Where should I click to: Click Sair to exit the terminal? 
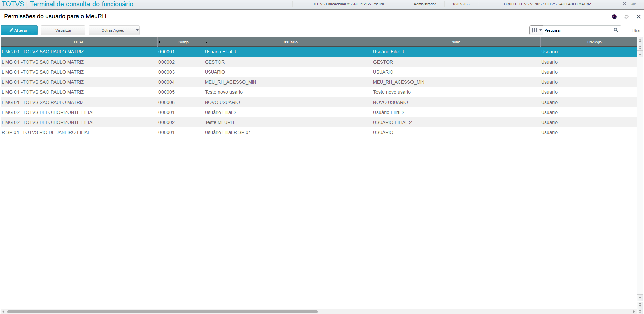(x=630, y=4)
